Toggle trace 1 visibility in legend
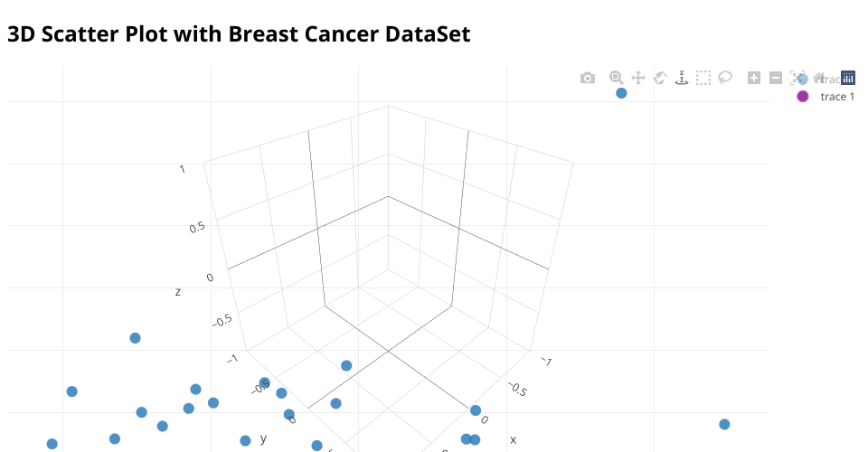Image resolution: width=868 pixels, height=452 pixels. (x=836, y=97)
